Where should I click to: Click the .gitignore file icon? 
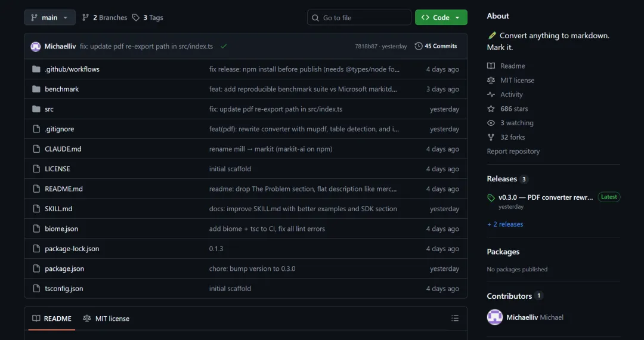pos(36,129)
